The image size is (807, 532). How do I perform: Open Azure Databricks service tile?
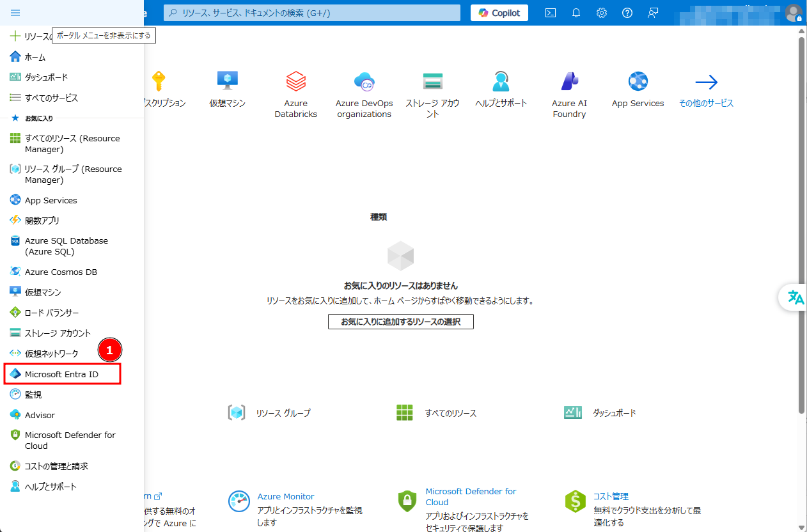coord(296,94)
